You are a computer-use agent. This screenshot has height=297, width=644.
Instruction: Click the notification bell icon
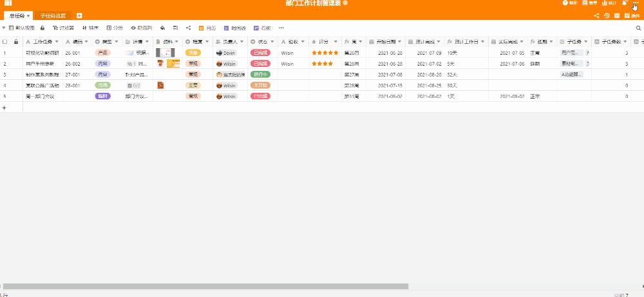(x=624, y=3)
